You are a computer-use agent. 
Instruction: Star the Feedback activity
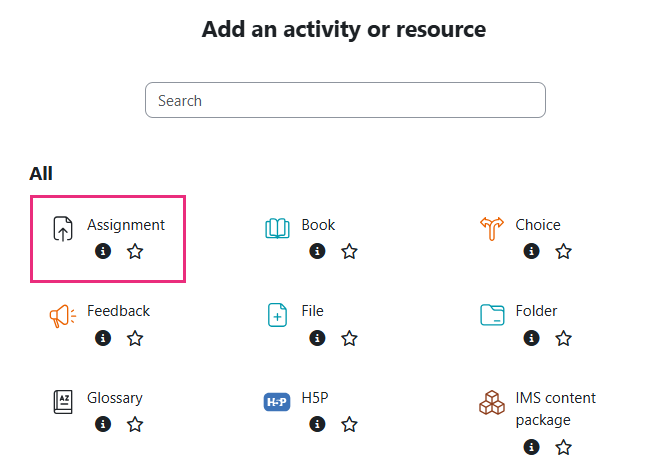(135, 338)
